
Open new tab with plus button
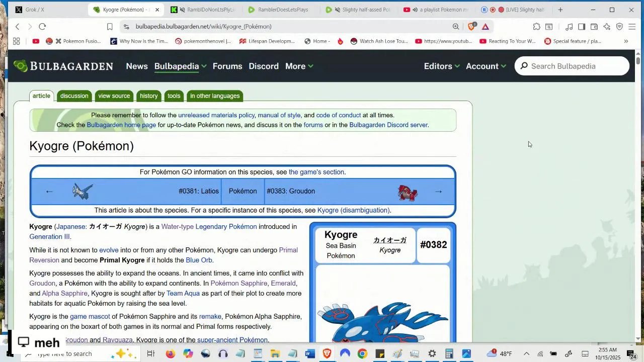(560, 10)
